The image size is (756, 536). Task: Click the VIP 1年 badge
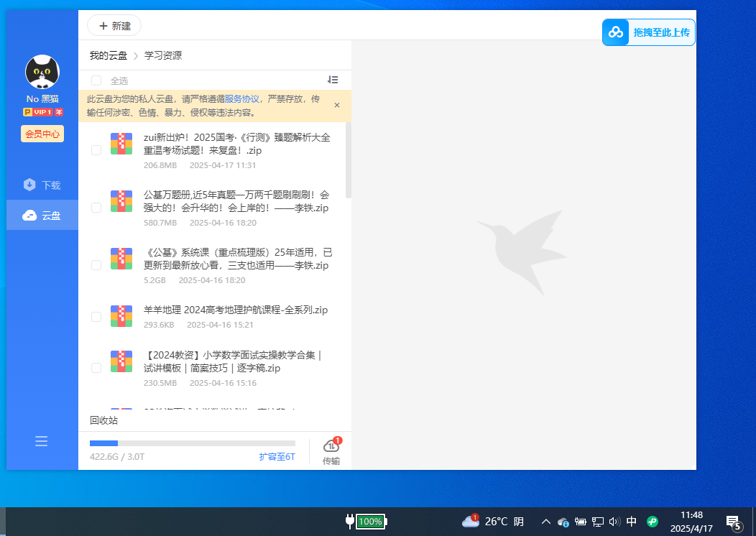point(43,112)
